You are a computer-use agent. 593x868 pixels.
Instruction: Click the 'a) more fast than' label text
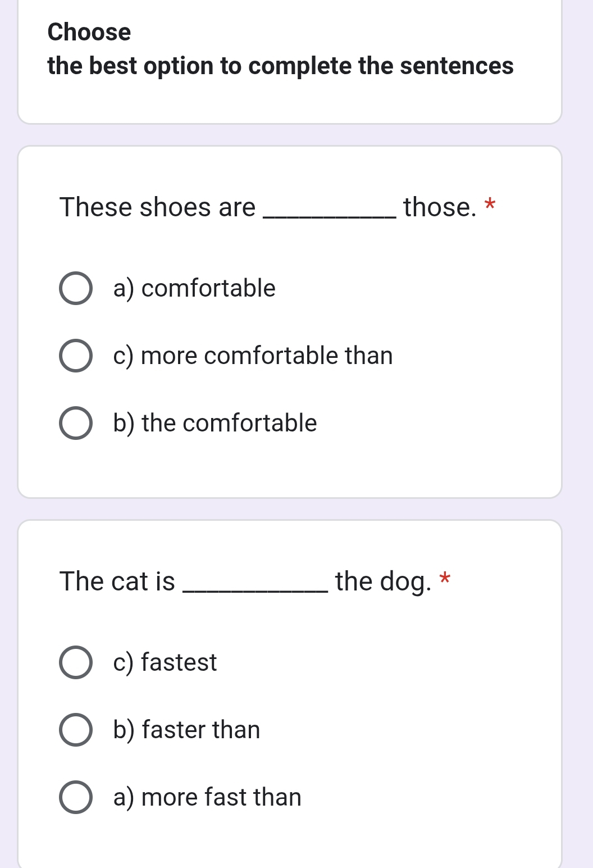pos(207,798)
